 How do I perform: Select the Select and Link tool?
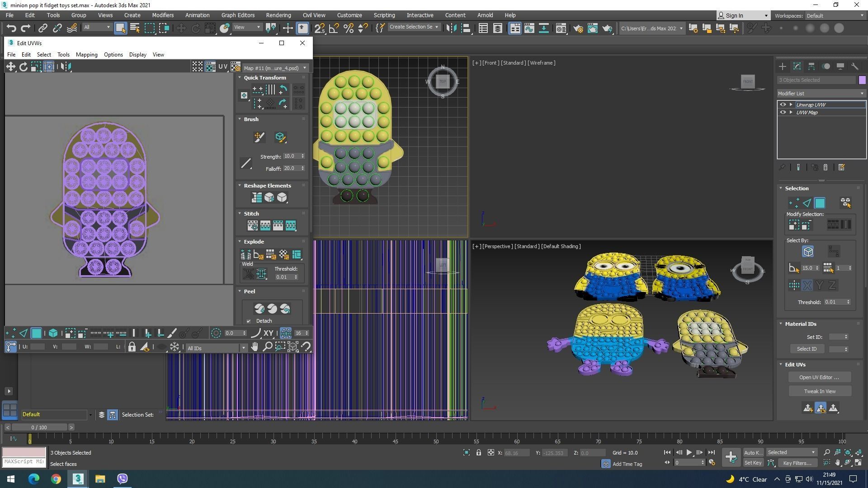pyautogui.click(x=42, y=28)
